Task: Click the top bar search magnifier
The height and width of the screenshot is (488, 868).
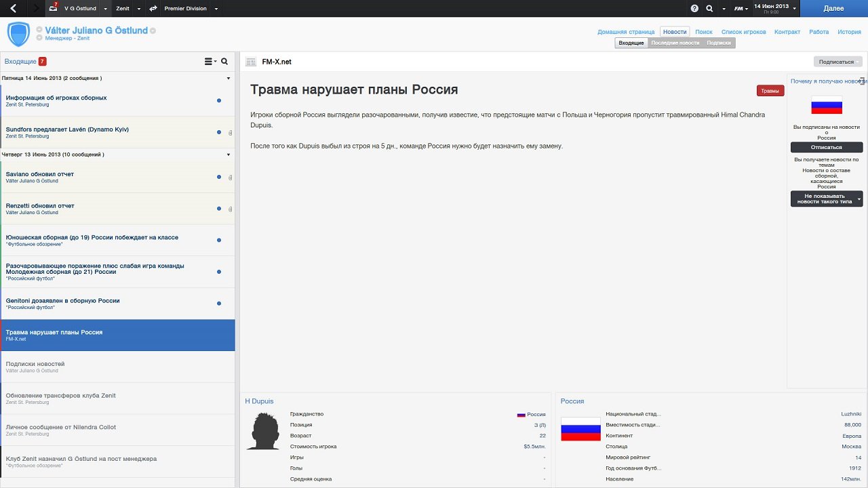Action: (709, 9)
